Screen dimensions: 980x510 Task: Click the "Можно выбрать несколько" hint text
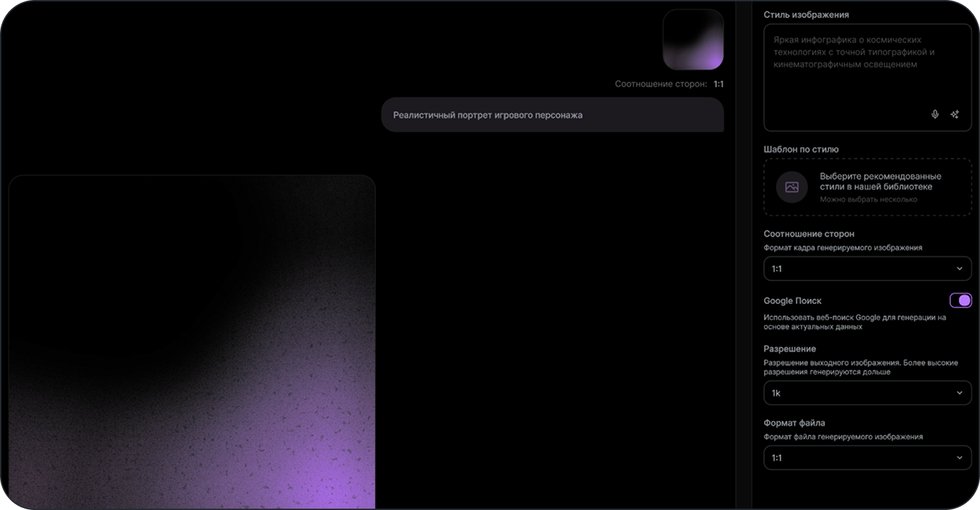pos(868,199)
